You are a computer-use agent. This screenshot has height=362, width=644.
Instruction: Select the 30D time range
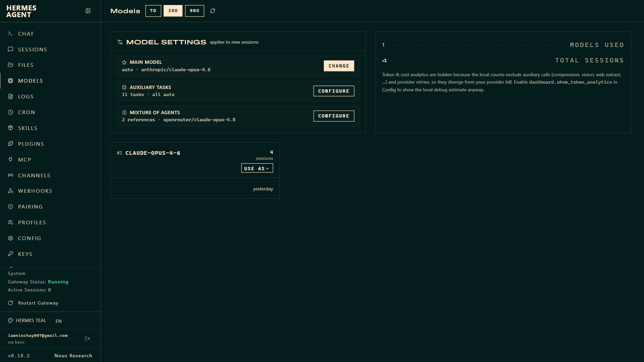point(173,11)
